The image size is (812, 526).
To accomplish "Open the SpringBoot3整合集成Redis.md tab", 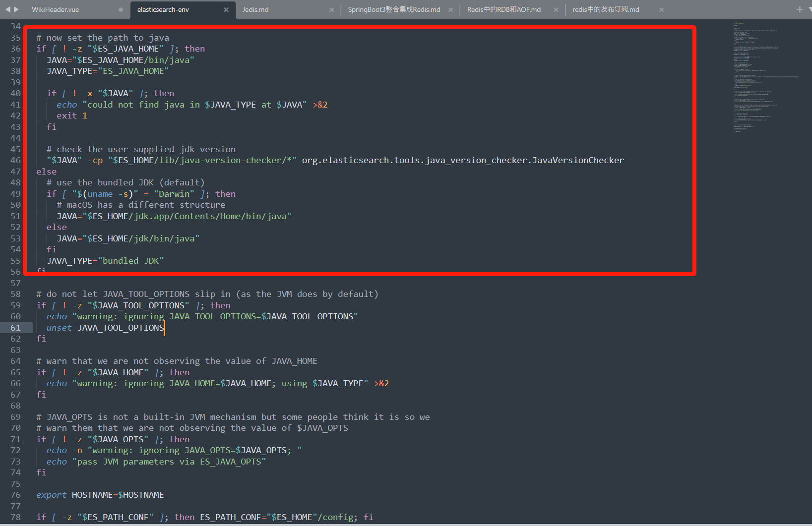I will pyautogui.click(x=393, y=9).
